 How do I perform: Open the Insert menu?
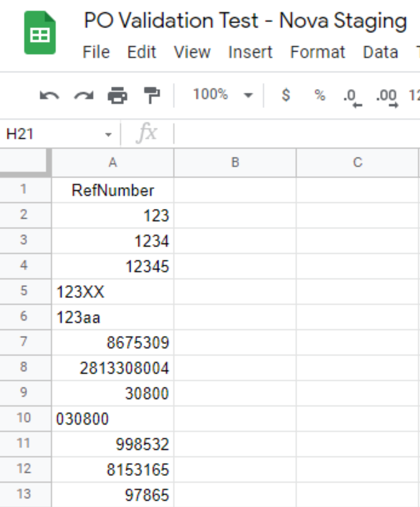(250, 53)
